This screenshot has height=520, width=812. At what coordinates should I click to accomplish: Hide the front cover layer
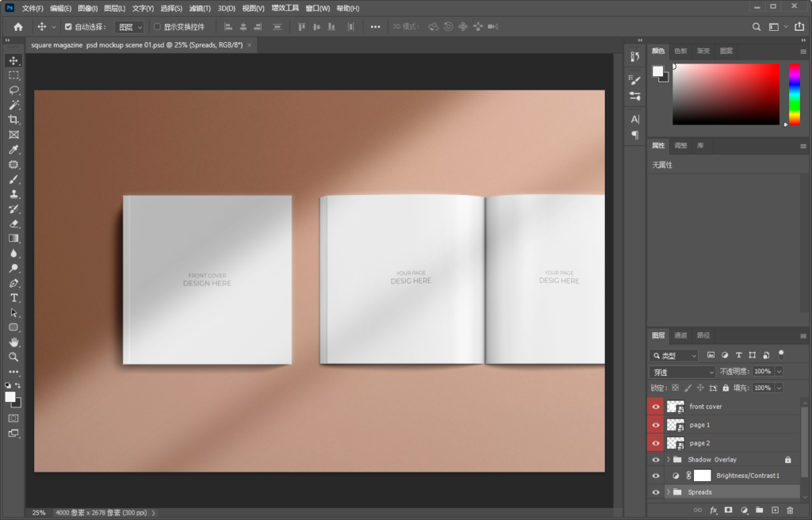[656, 407]
